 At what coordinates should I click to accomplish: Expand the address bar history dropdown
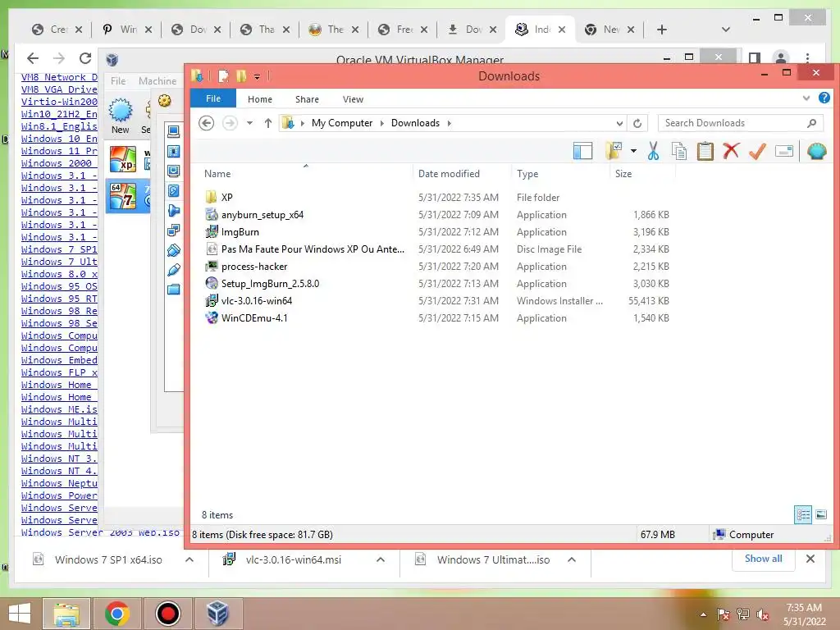pos(619,123)
